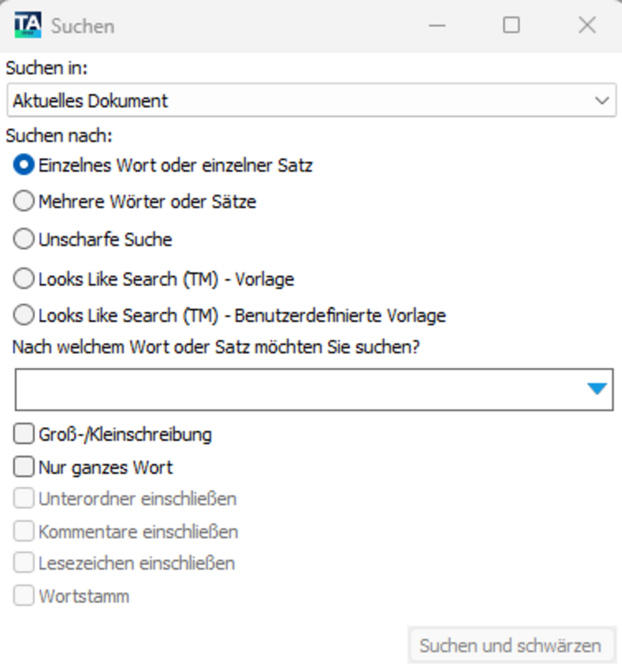The width and height of the screenshot is (622, 672).
Task: Open the 'Suchen in' dropdown list
Action: coord(311,100)
